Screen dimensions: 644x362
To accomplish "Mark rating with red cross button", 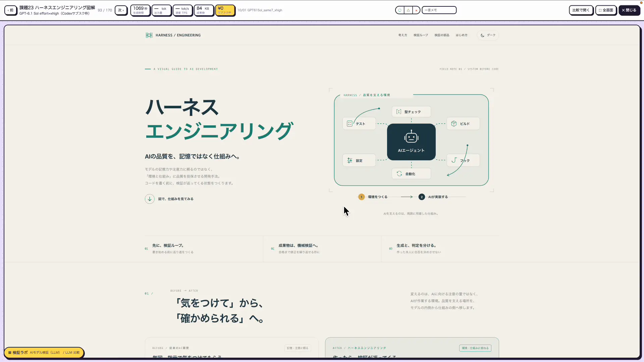I will point(416,10).
